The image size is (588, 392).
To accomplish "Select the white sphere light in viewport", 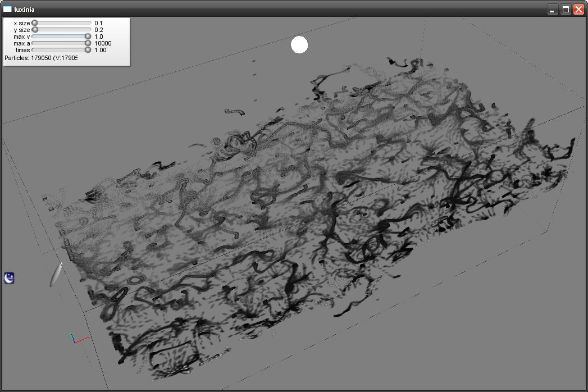I will click(x=299, y=45).
